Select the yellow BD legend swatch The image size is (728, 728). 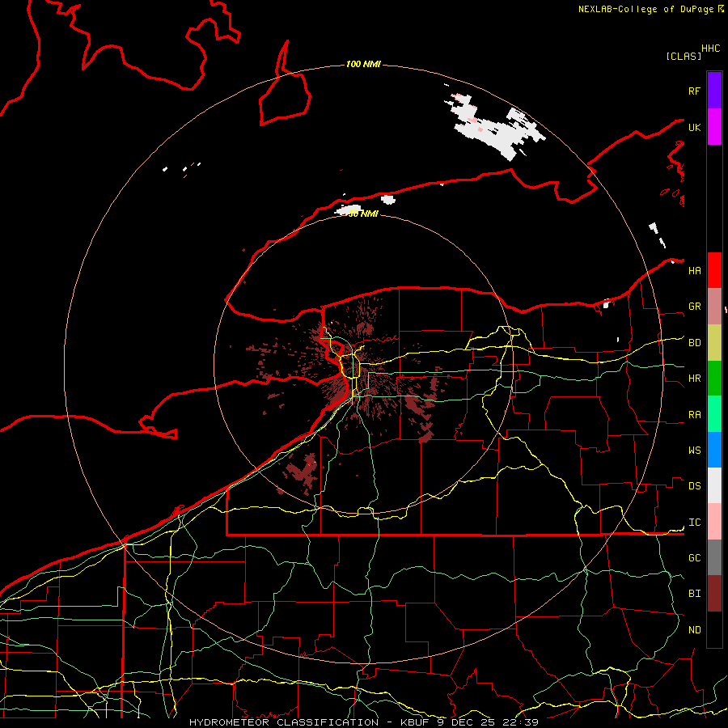click(x=714, y=343)
